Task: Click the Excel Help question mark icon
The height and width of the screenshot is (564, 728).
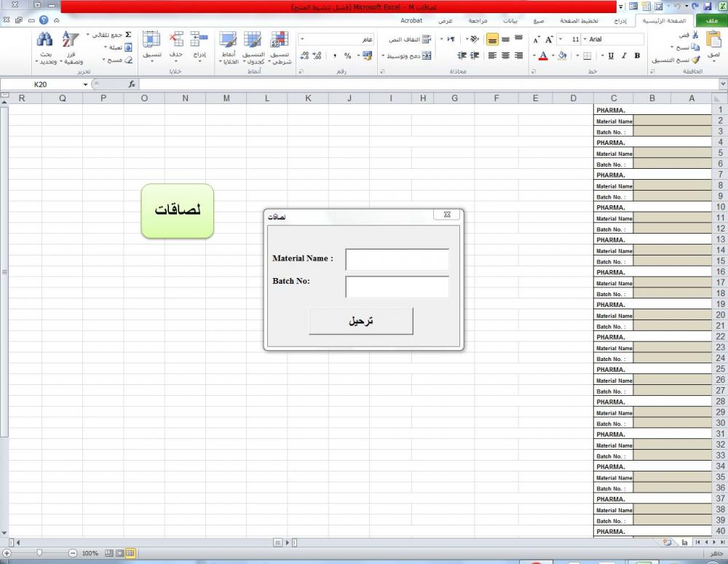Action: [44, 20]
